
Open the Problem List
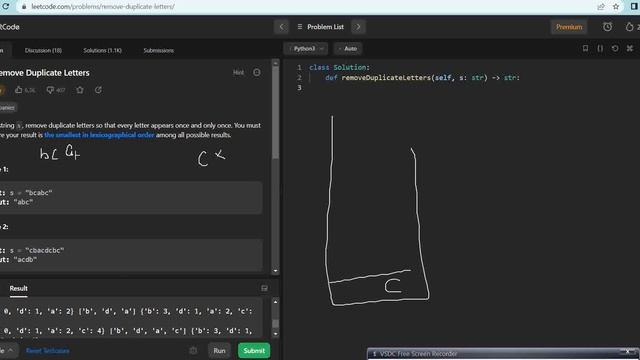point(320,27)
